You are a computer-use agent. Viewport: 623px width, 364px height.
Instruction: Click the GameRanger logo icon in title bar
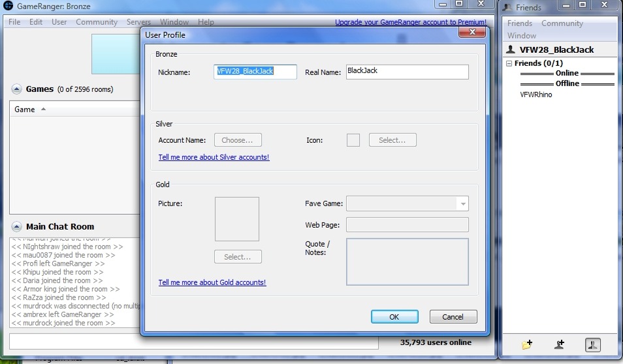8,6
